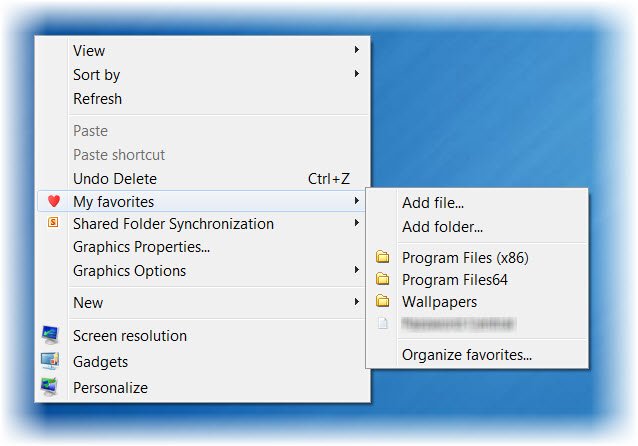Click the Gadgets monitor icon
This screenshot has width=638, height=446.
[x=50, y=362]
